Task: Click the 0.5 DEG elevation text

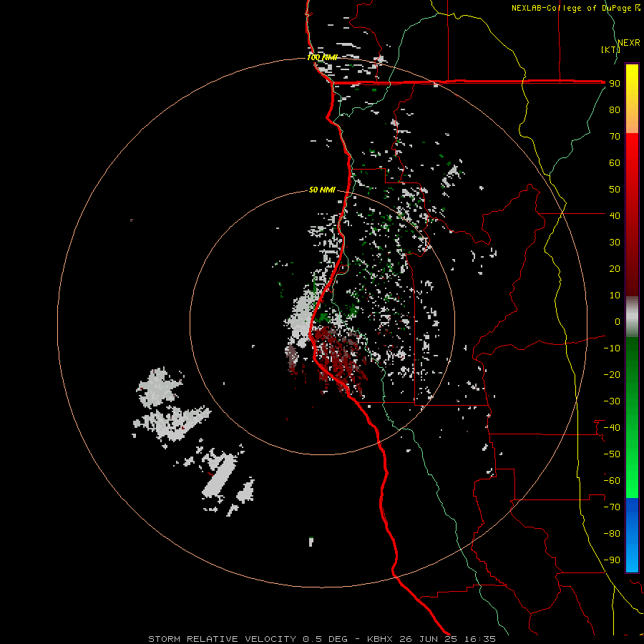Action: 325,639
